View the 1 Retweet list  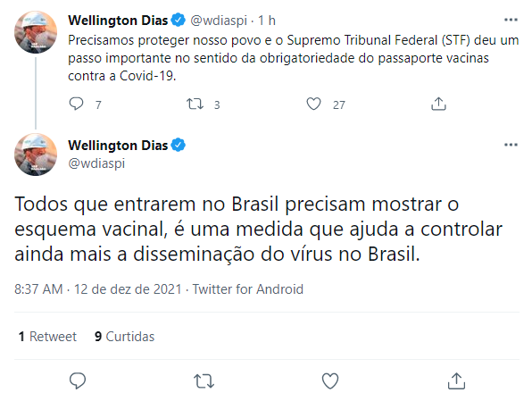pyautogui.click(x=47, y=337)
